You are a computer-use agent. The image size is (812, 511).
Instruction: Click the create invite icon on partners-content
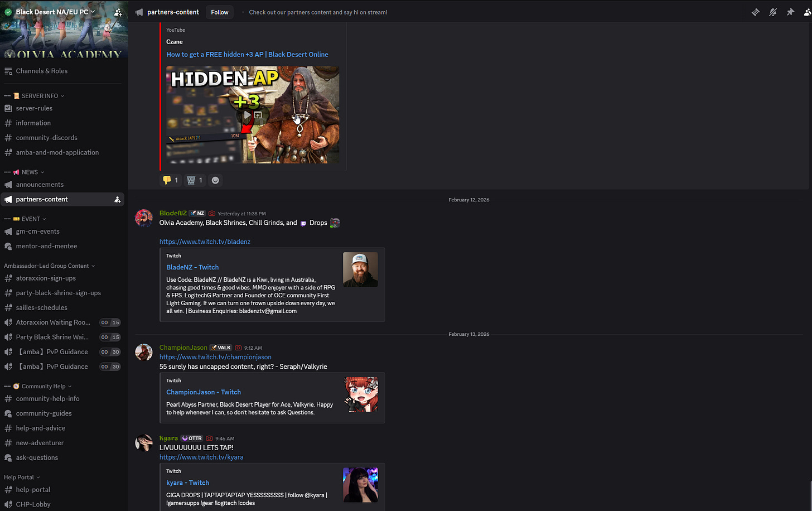[117, 199]
